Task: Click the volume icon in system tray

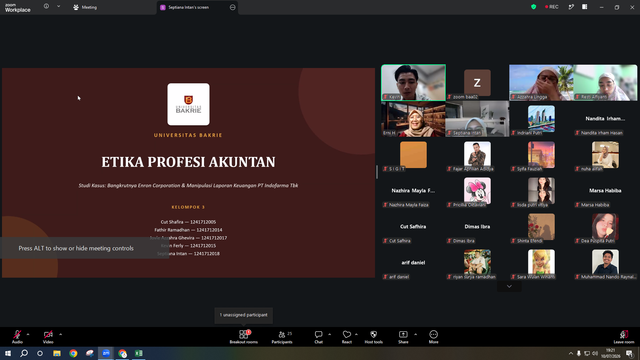Action: [x=595, y=353]
